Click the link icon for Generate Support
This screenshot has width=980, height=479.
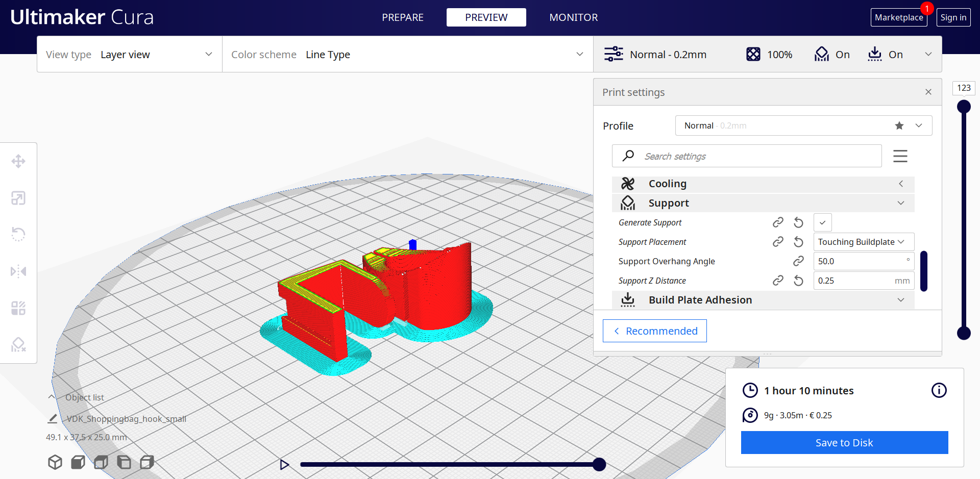click(778, 222)
